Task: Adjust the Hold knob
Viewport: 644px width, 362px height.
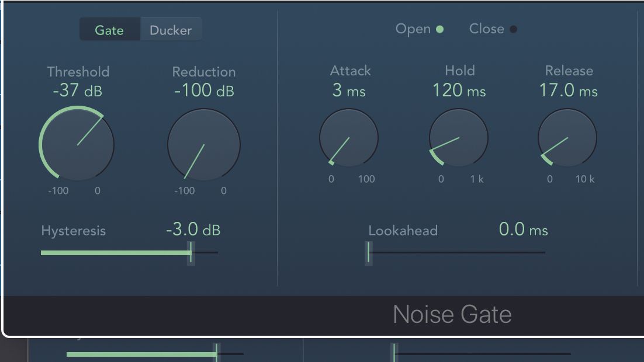Action: tap(458, 138)
